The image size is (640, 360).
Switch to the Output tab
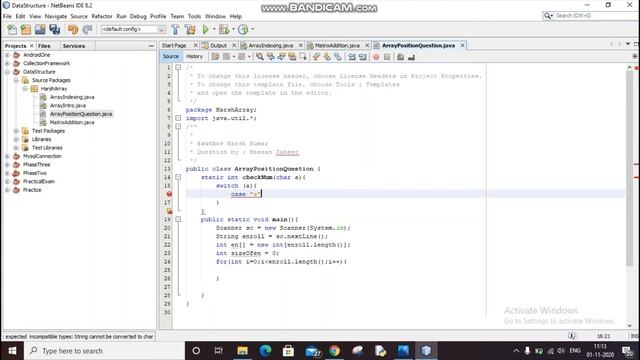click(x=218, y=45)
